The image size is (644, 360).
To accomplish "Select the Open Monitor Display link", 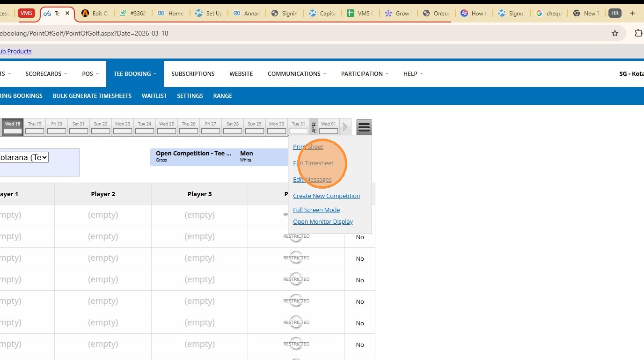I will [322, 222].
